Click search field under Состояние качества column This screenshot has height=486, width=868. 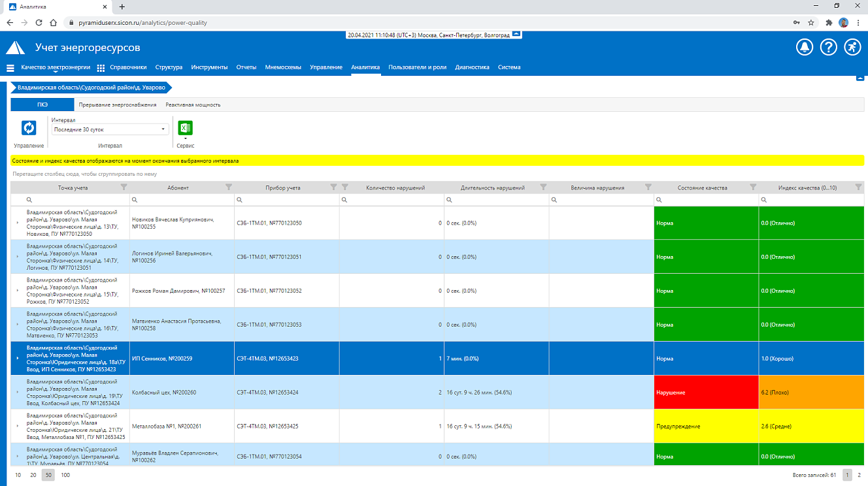[x=706, y=200]
